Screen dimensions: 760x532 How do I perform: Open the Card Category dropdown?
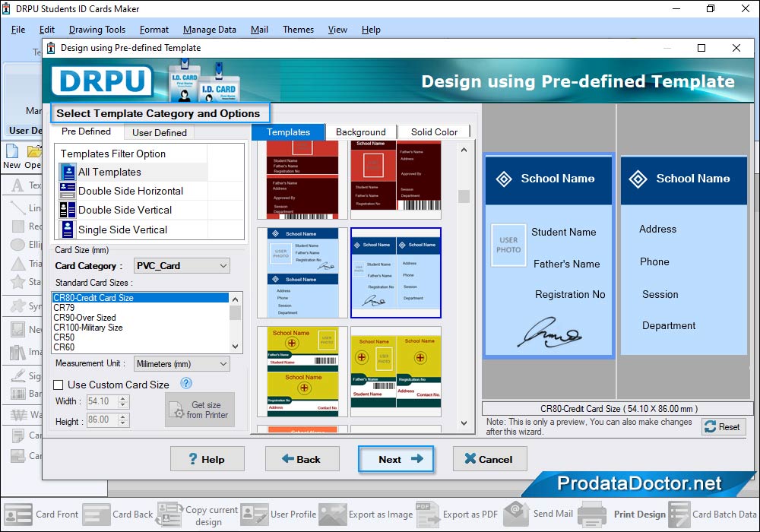click(x=182, y=265)
